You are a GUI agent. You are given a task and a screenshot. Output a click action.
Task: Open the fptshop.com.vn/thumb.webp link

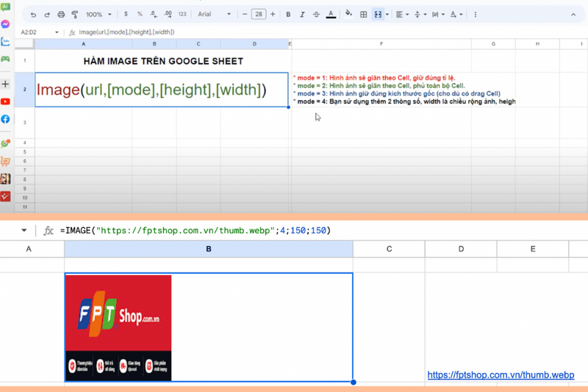tap(501, 375)
